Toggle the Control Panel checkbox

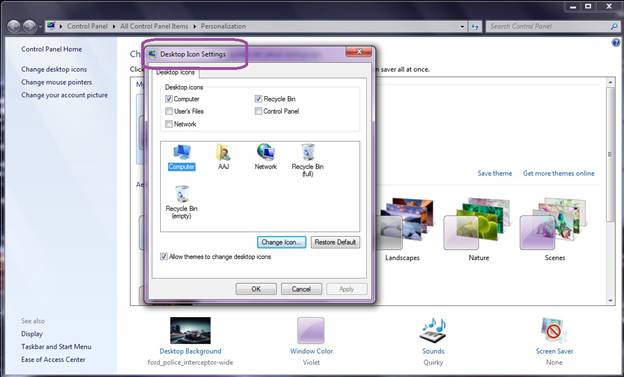(258, 111)
